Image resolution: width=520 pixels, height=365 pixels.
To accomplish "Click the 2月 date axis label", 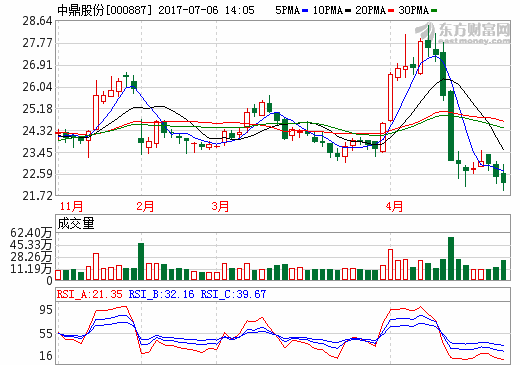I will [x=145, y=206].
